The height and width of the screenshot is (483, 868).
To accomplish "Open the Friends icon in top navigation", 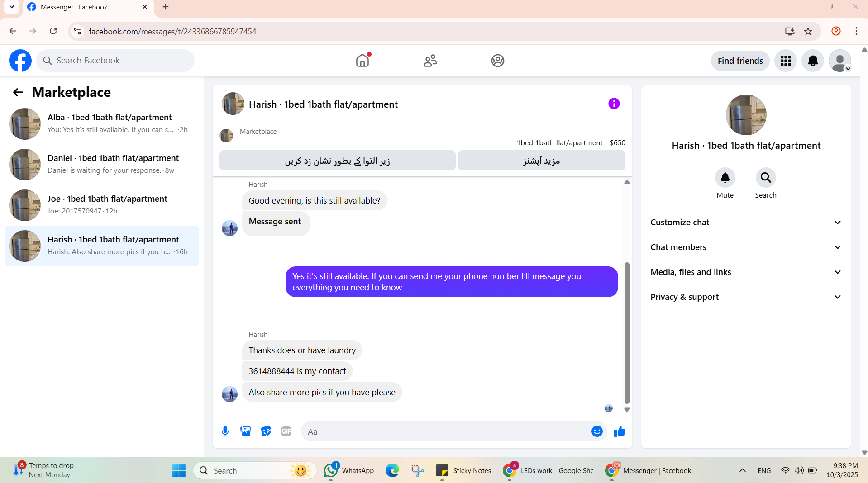I will coord(430,61).
